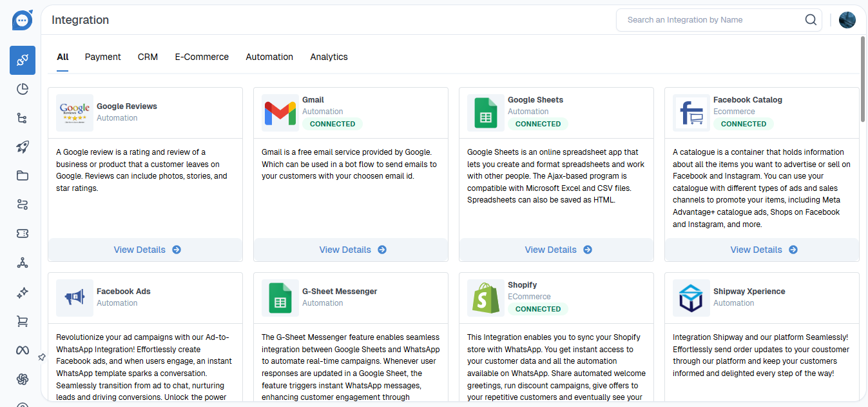Open the rocket campaign sidebar icon
This screenshot has height=407, width=868.
click(x=23, y=147)
